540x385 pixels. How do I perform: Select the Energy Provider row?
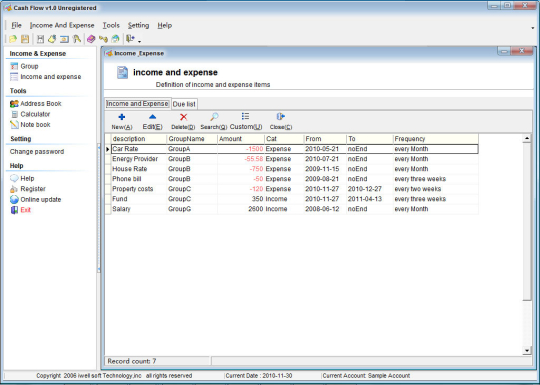coord(295,159)
